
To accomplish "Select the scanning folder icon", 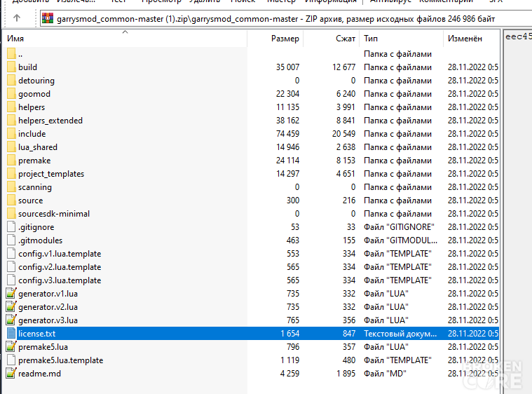I will (11, 186).
